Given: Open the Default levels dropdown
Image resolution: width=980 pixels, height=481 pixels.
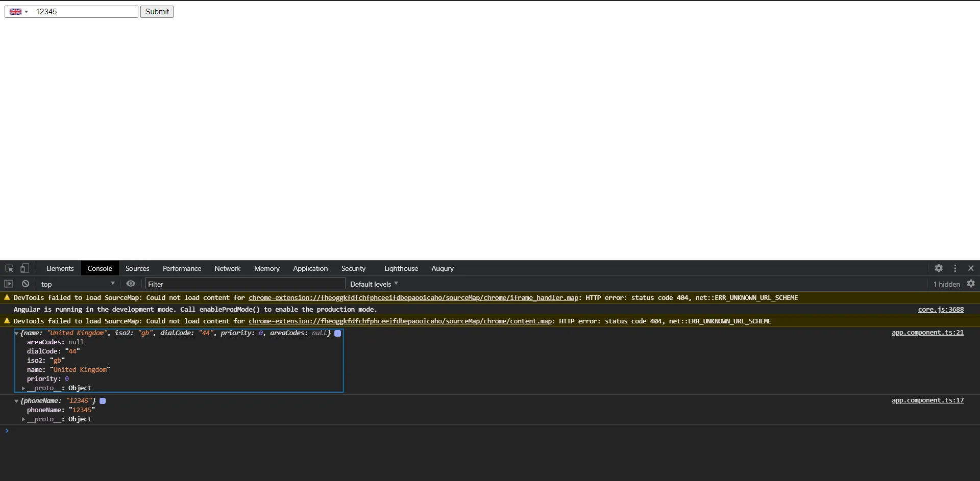Looking at the screenshot, I should pyautogui.click(x=374, y=284).
